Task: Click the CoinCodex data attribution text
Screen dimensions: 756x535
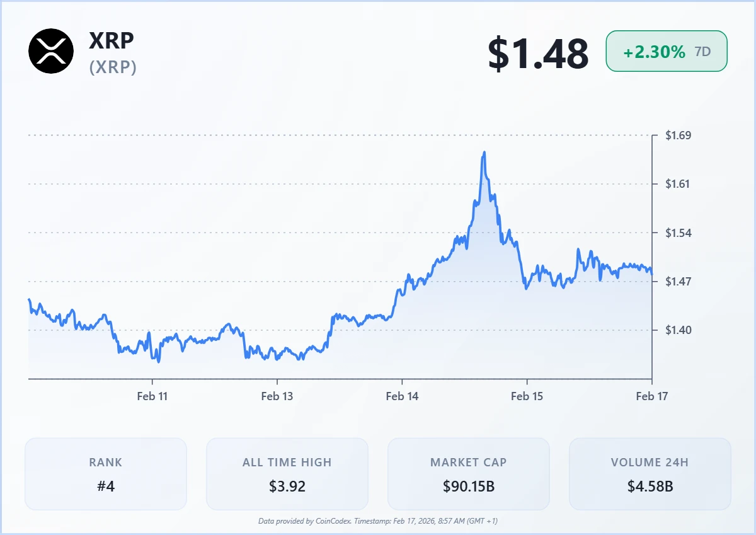Action: pyautogui.click(x=378, y=521)
